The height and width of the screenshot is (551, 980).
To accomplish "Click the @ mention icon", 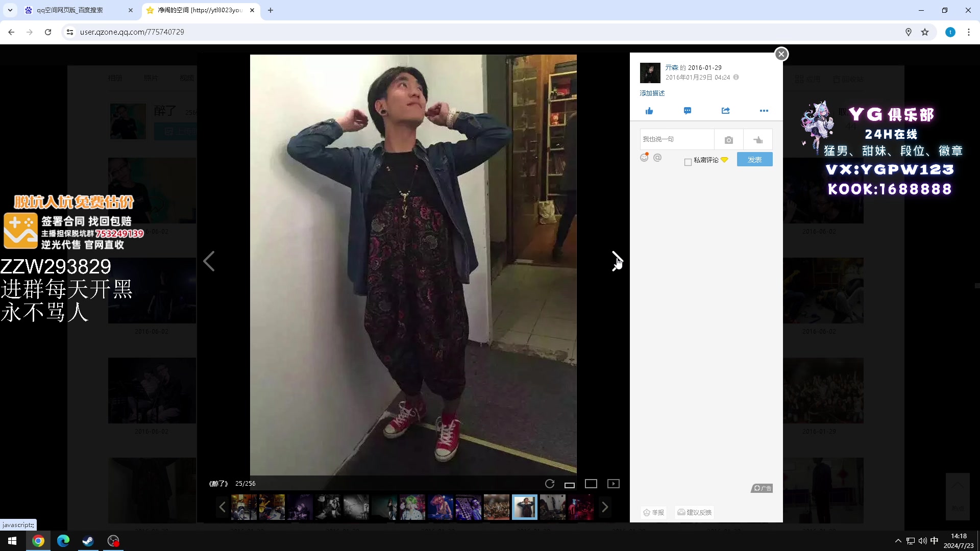I will point(657,158).
